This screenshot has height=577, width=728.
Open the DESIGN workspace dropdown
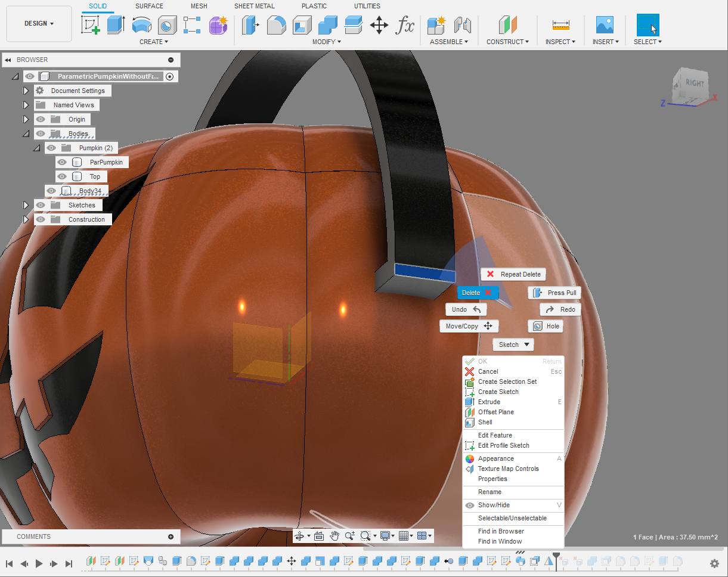39,24
